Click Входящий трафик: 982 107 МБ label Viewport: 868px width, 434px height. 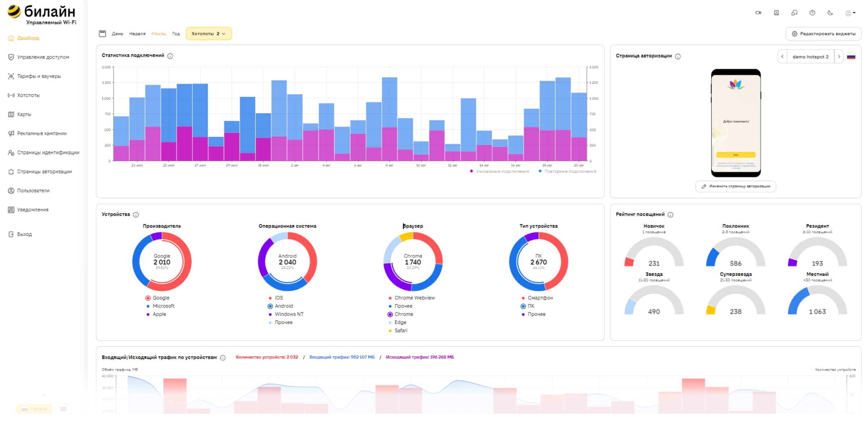342,357
